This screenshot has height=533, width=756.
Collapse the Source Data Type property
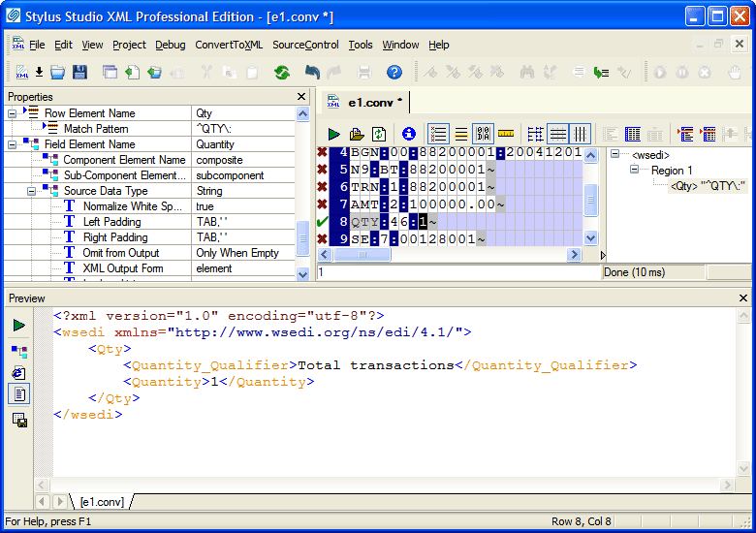click(31, 191)
